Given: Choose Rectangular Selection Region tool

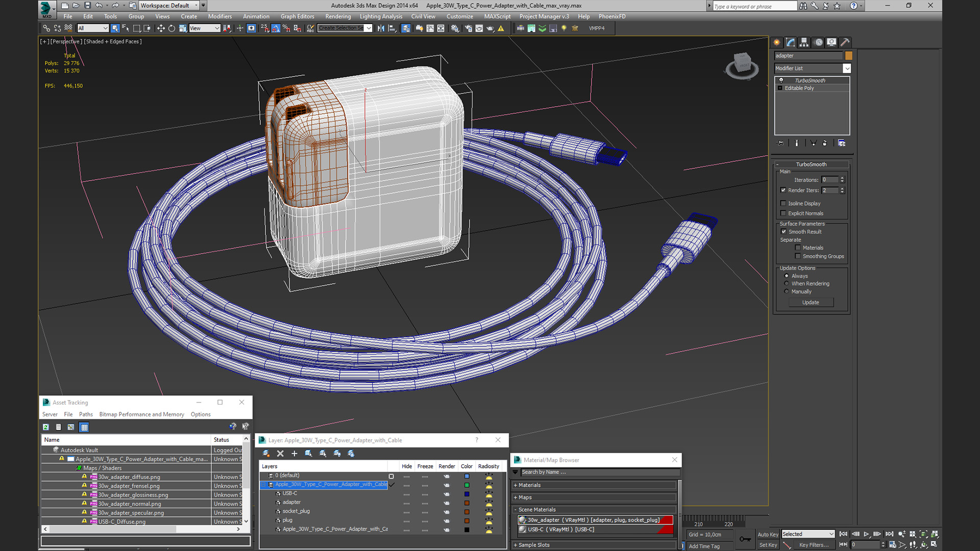Looking at the screenshot, I should click(136, 28).
